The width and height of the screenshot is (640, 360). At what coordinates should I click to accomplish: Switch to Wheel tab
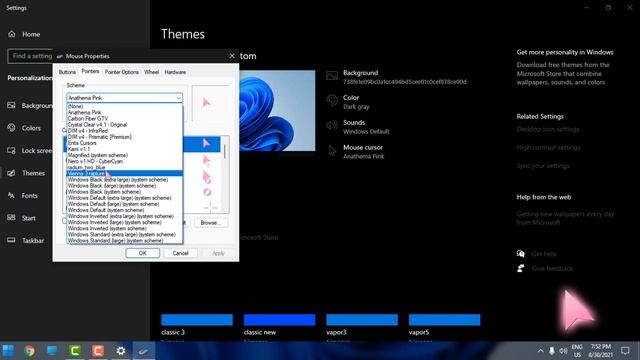[151, 72]
